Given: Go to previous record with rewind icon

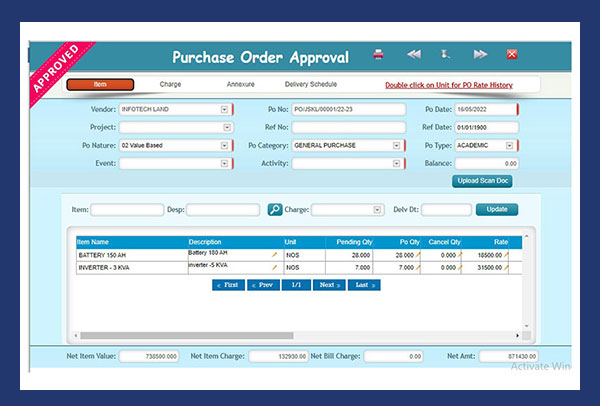Looking at the screenshot, I should (413, 54).
